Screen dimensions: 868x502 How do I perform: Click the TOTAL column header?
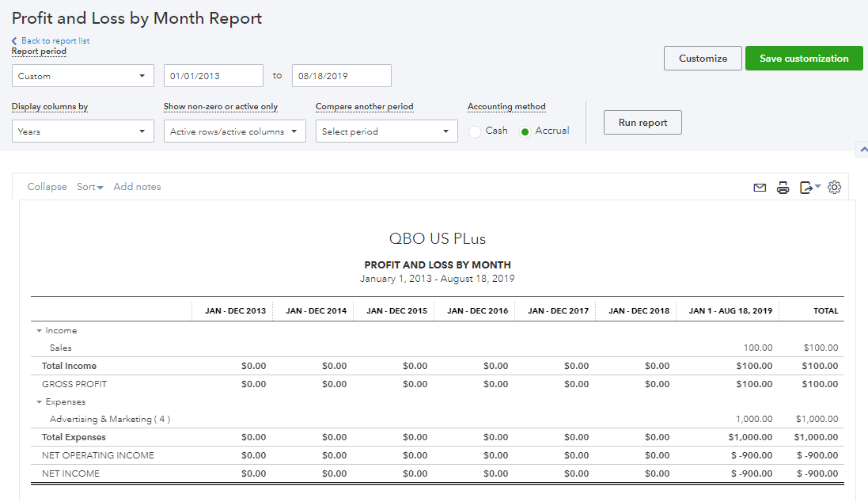click(826, 311)
